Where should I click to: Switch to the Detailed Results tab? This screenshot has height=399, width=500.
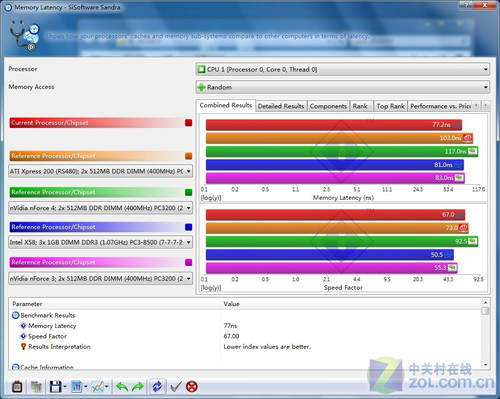[281, 106]
